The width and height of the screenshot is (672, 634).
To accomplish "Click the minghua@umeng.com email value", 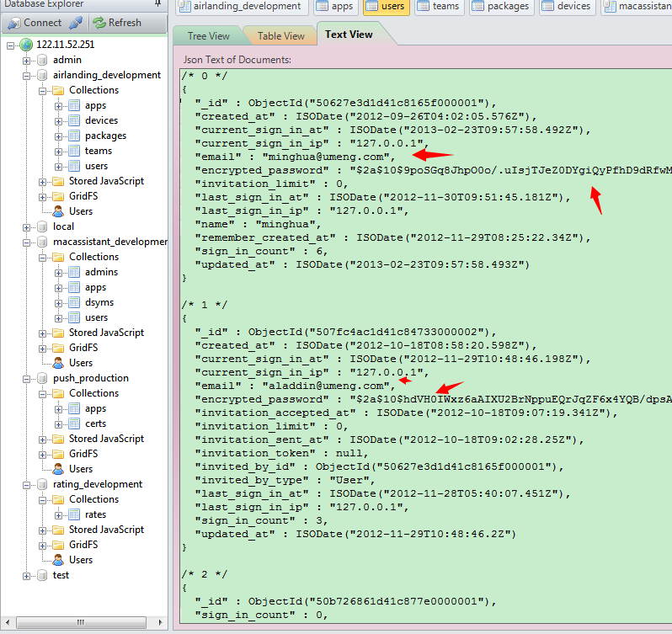I will coord(326,157).
